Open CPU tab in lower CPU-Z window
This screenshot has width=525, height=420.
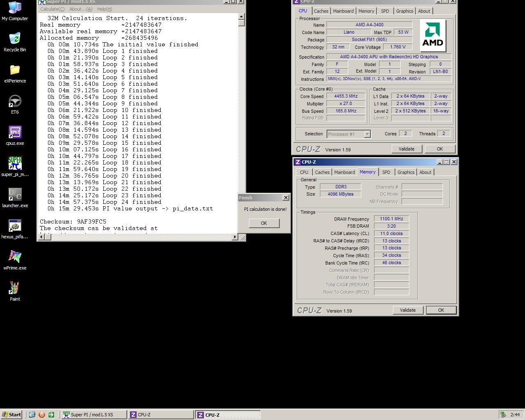click(x=304, y=172)
